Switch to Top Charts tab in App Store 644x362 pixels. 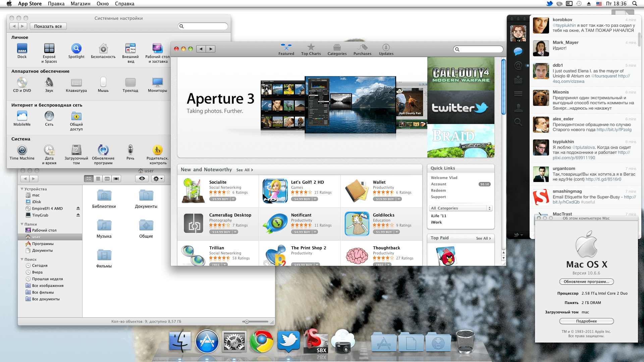coord(311,49)
